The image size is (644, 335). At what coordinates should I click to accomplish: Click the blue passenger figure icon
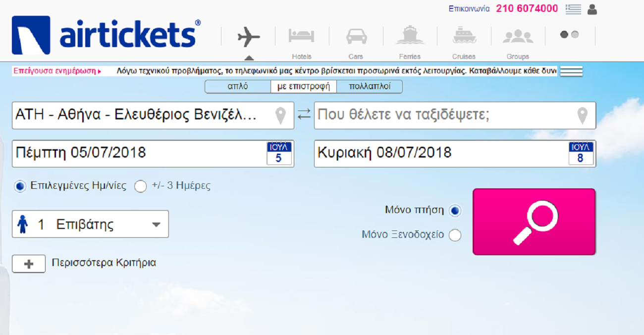22,224
